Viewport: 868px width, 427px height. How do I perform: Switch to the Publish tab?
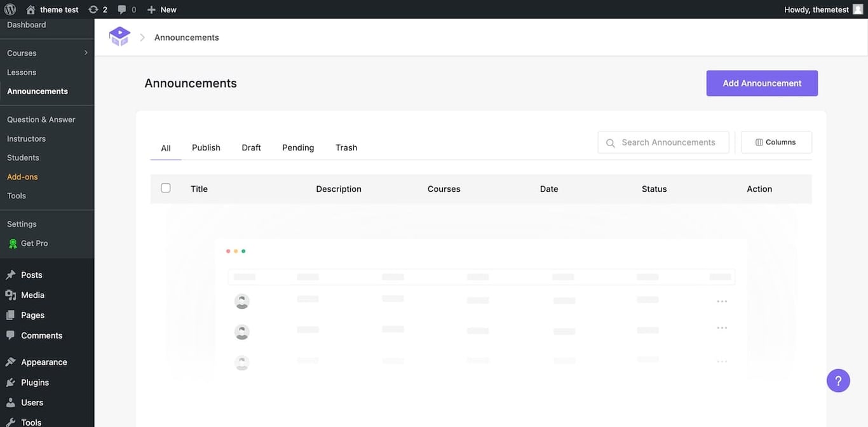click(206, 147)
